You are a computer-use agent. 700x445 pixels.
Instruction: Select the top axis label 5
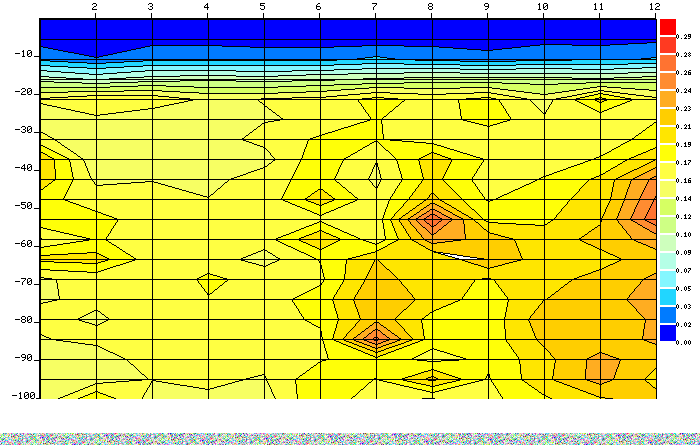pyautogui.click(x=262, y=7)
